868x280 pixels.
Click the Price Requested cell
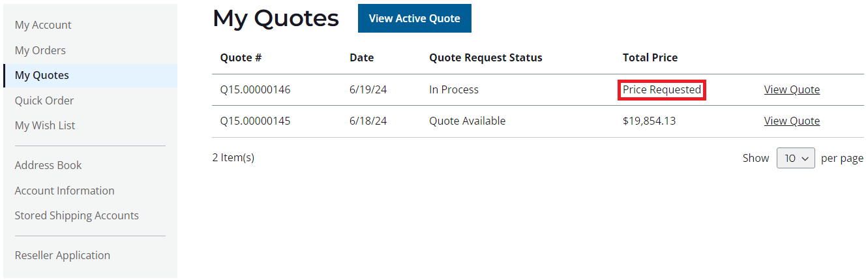click(x=661, y=89)
